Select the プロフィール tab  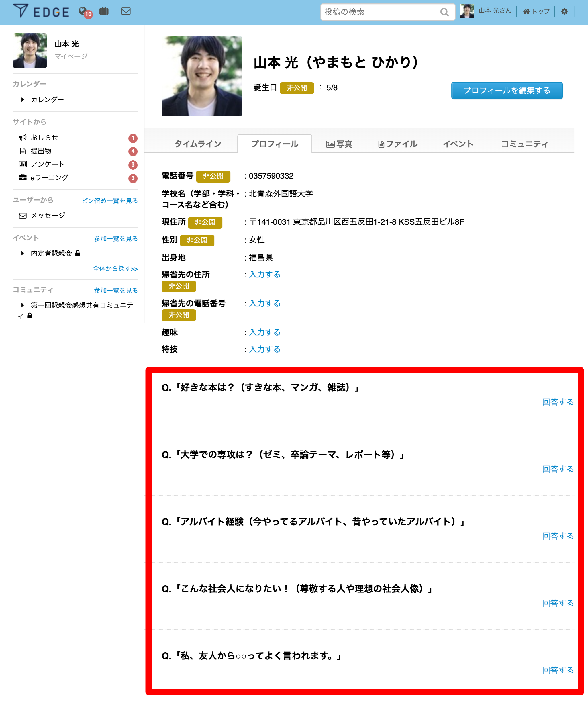pyautogui.click(x=275, y=144)
